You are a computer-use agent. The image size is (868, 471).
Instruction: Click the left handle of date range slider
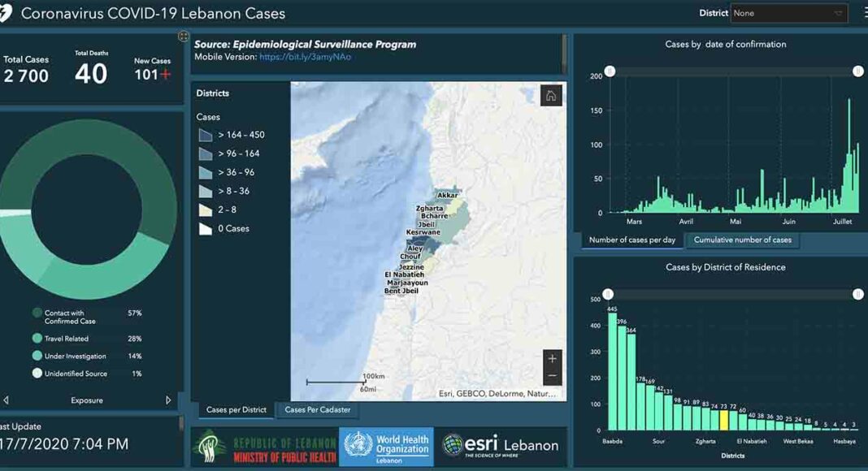[x=610, y=71]
